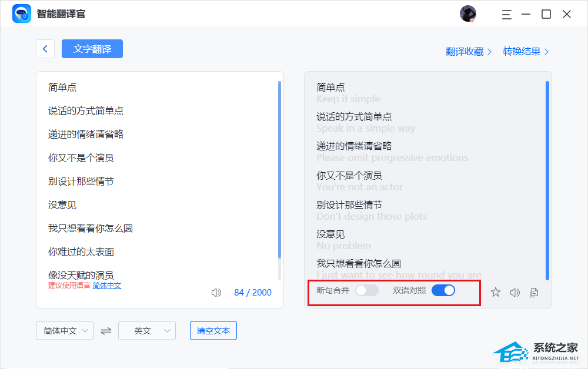Screen dimensions: 588x369
Task: Click source line 我只想看看你怎么圆
Action: pyautogui.click(x=91, y=229)
